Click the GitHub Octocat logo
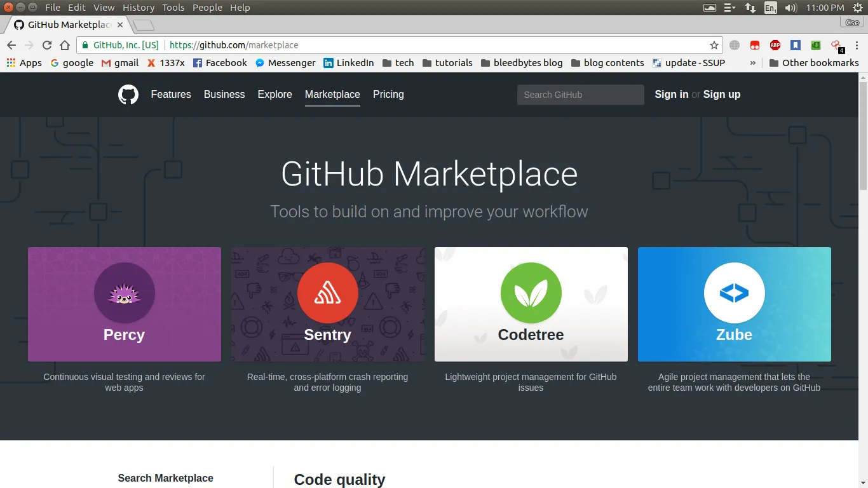This screenshot has width=868, height=488. (128, 94)
